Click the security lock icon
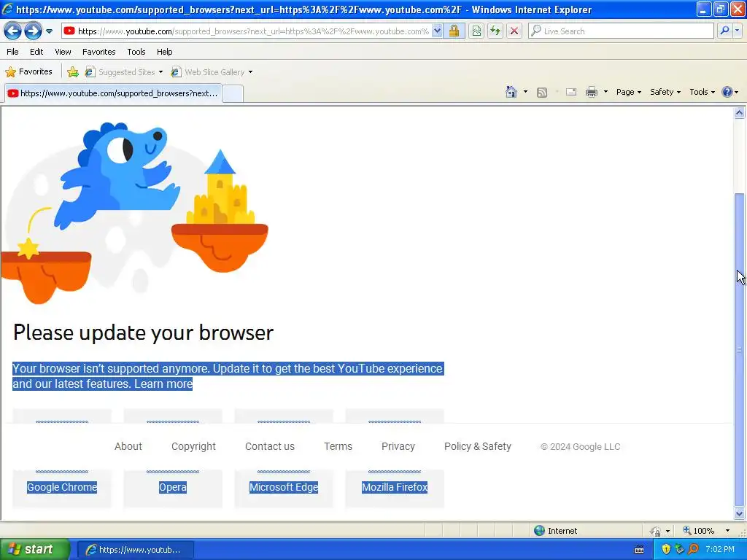Screen dimensions: 747x560 click(454, 31)
